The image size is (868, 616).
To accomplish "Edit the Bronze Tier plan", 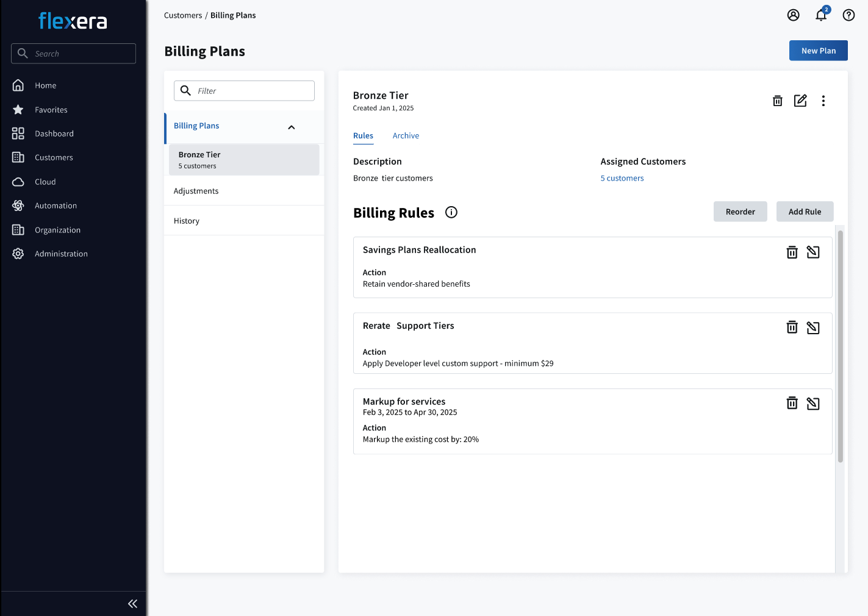I will pyautogui.click(x=800, y=101).
